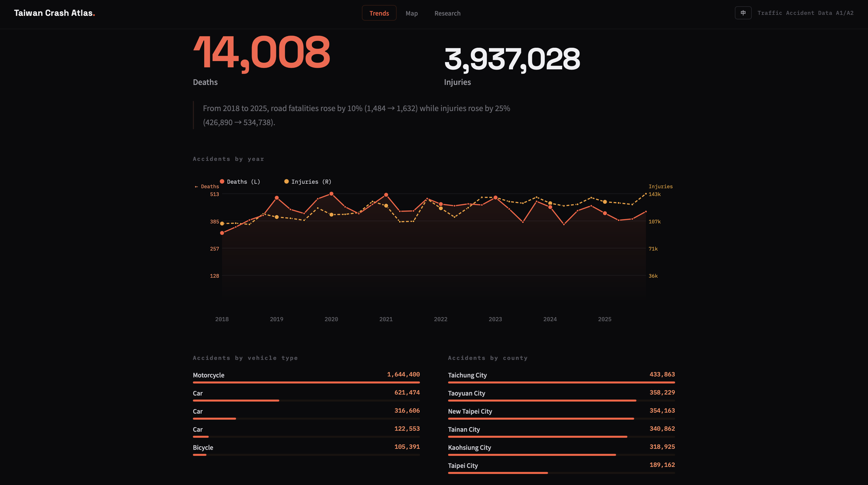Open the Map tab
868x485 pixels.
411,13
